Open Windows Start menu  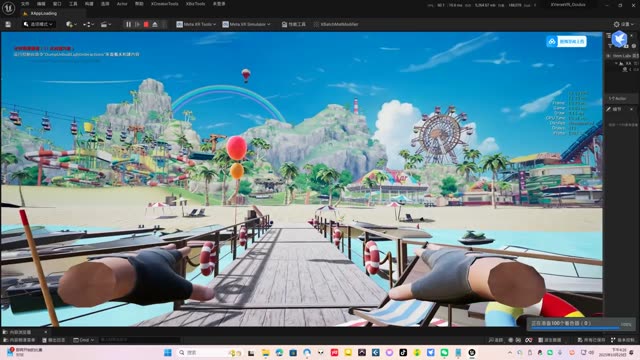[167, 353]
